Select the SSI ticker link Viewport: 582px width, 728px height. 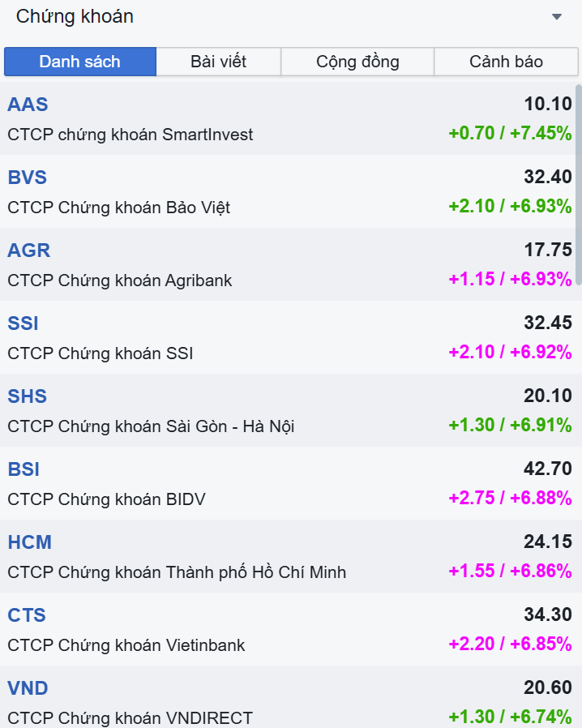23,323
